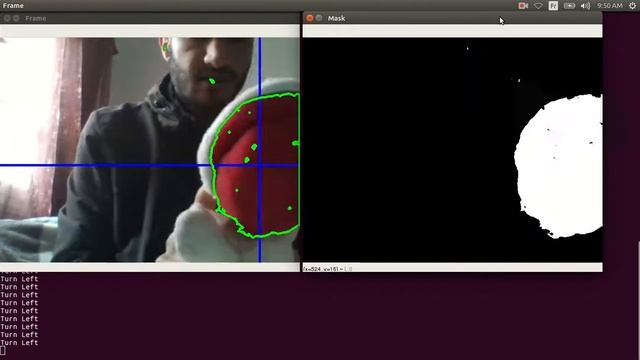The width and height of the screenshot is (640, 360).
Task: Open the Fr keyboard layout indicator
Action: coord(553,6)
